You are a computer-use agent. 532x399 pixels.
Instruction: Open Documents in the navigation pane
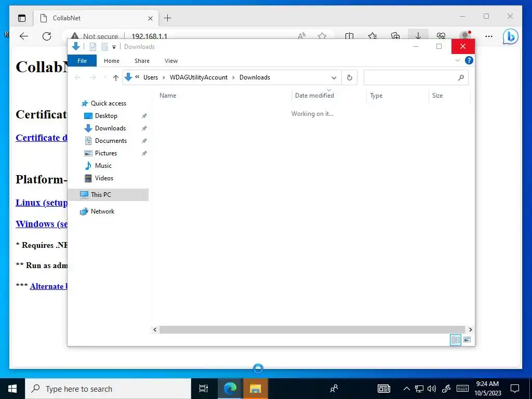click(x=111, y=141)
